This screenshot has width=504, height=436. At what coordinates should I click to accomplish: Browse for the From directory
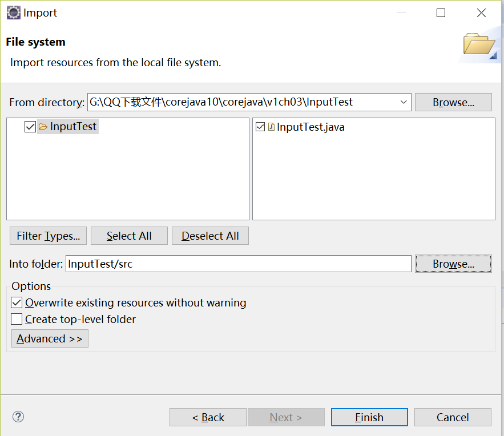click(x=453, y=102)
